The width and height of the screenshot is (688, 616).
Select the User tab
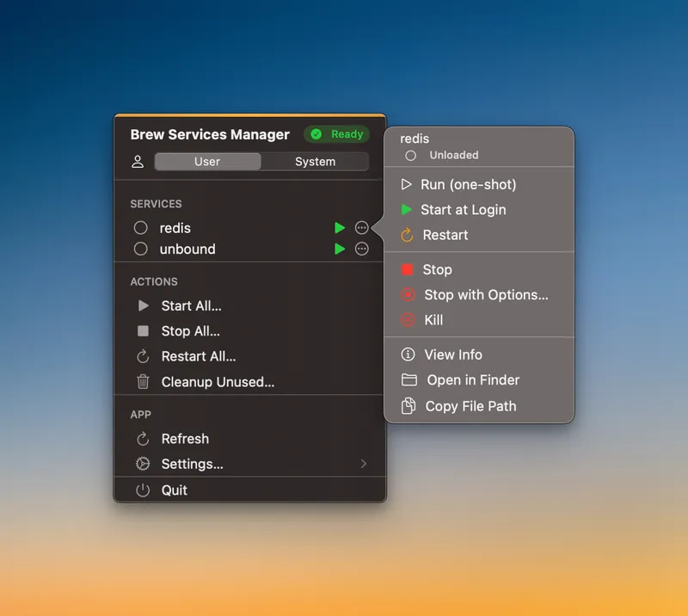click(206, 161)
